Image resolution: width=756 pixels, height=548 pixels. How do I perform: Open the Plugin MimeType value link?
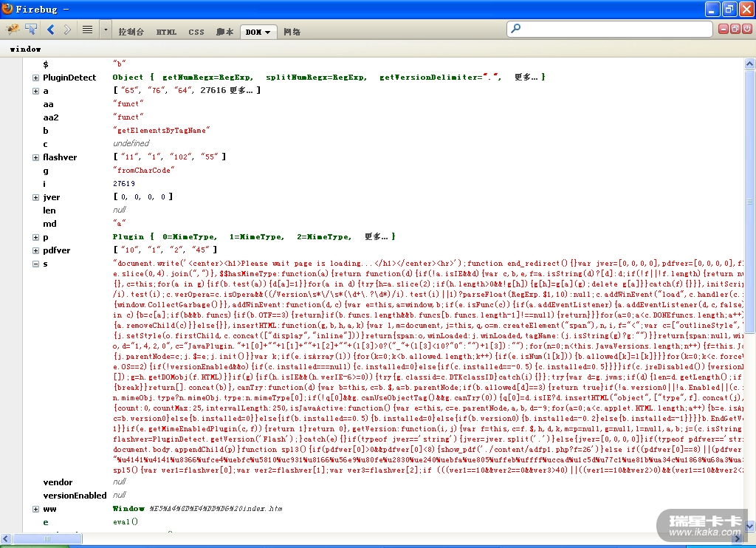click(254, 237)
